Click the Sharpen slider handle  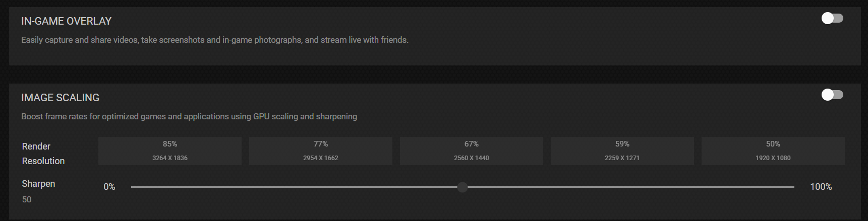tap(462, 187)
